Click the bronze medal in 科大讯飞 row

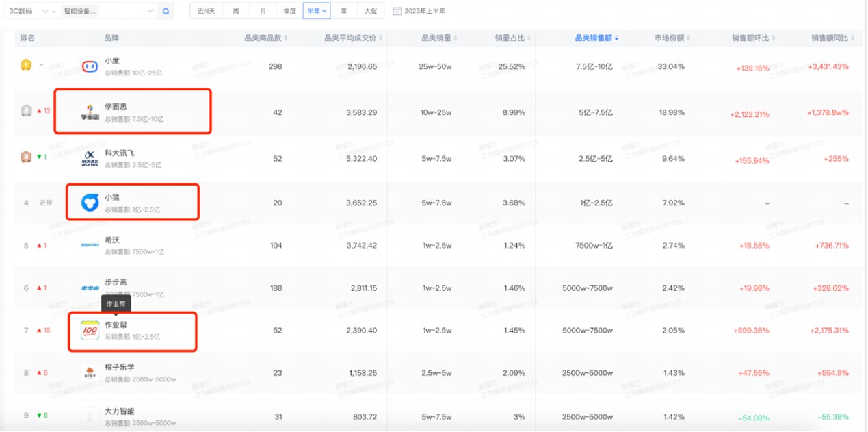click(26, 157)
